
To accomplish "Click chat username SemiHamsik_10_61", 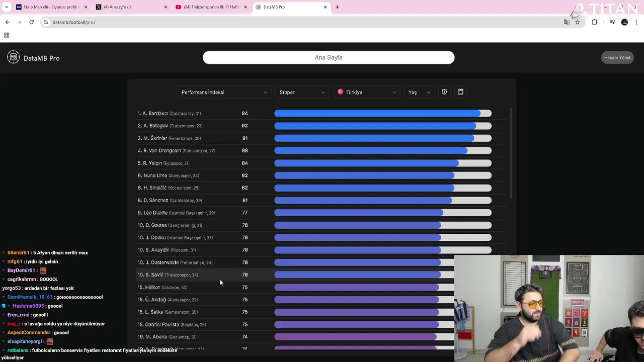I will tap(30, 297).
